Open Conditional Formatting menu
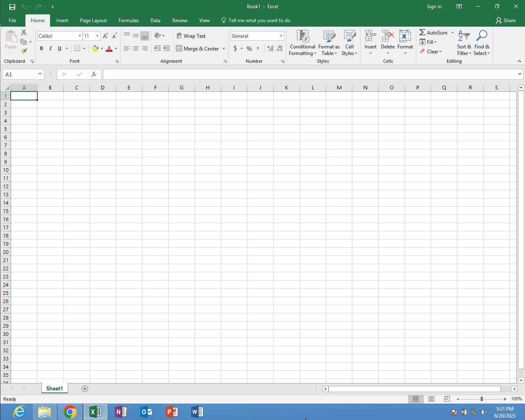 tap(302, 43)
